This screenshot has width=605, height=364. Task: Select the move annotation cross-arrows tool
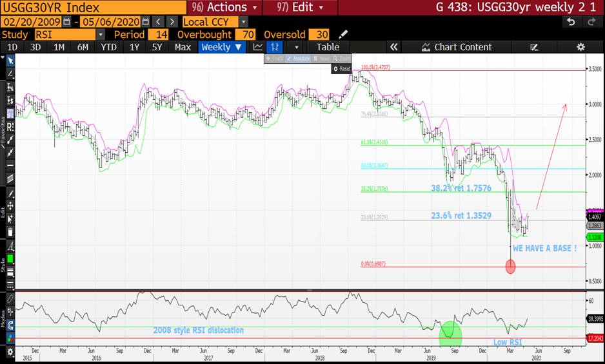[10, 206]
